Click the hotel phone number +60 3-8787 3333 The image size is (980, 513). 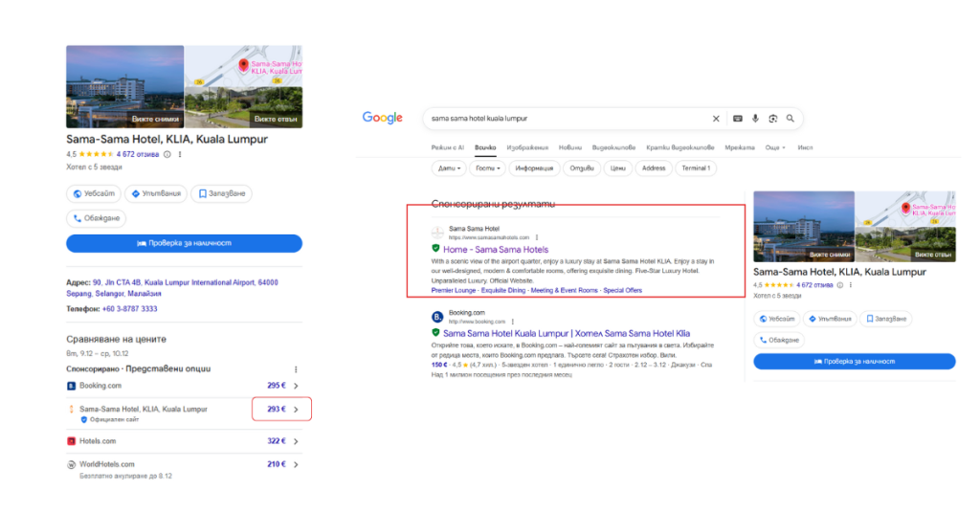pyautogui.click(x=130, y=309)
